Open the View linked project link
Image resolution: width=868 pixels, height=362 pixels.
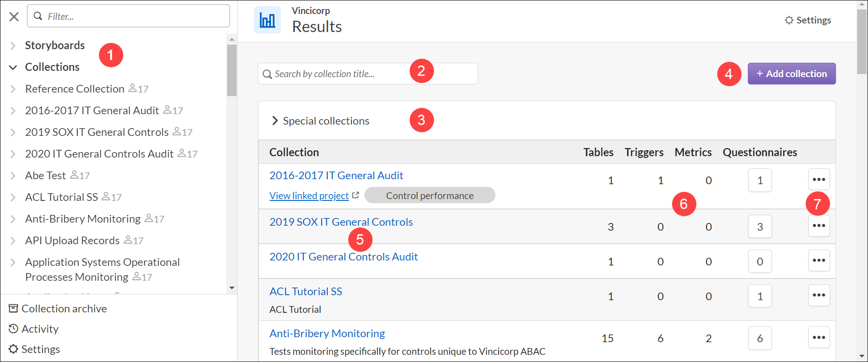pos(309,196)
